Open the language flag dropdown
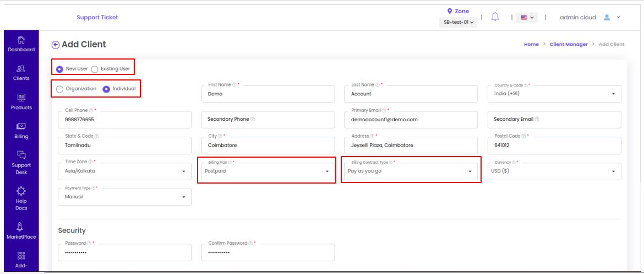The height and width of the screenshot is (274, 644). tap(527, 17)
